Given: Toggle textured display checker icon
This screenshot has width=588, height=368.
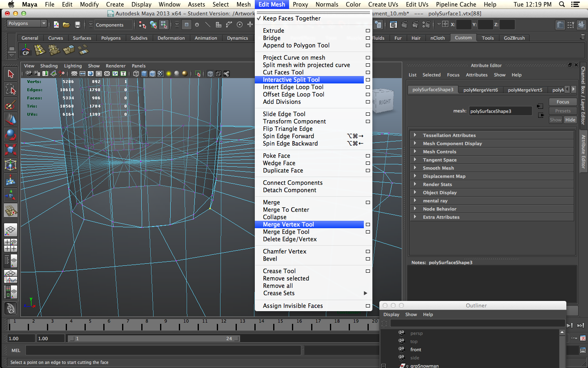Looking at the screenshot, I should click(x=160, y=74).
